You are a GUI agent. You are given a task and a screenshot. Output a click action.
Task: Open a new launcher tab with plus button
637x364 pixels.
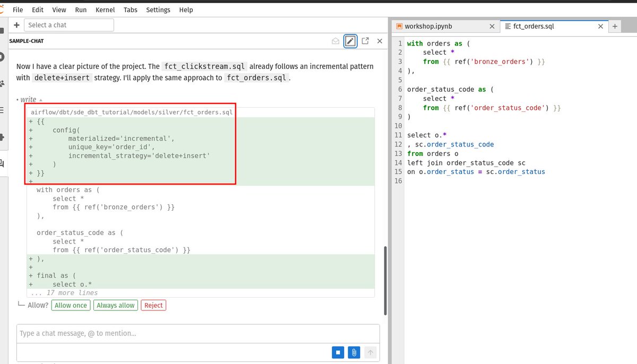(615, 26)
